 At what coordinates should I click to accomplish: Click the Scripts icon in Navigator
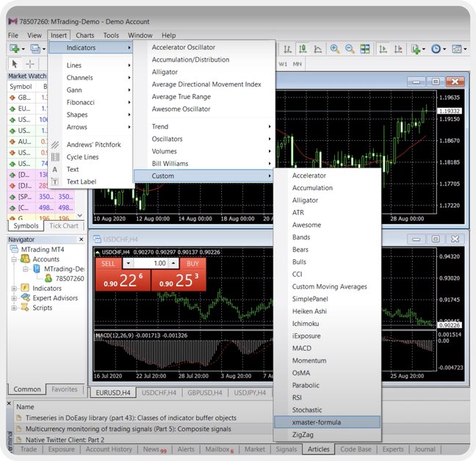click(25, 308)
